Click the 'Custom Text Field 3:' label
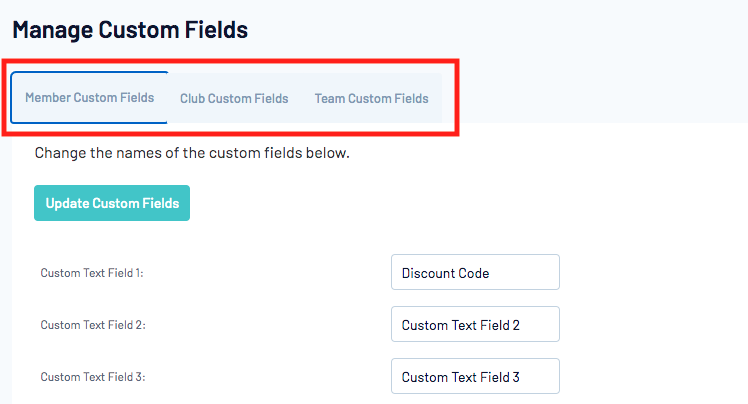Screen dimensions: 748x404 pyautogui.click(x=94, y=377)
